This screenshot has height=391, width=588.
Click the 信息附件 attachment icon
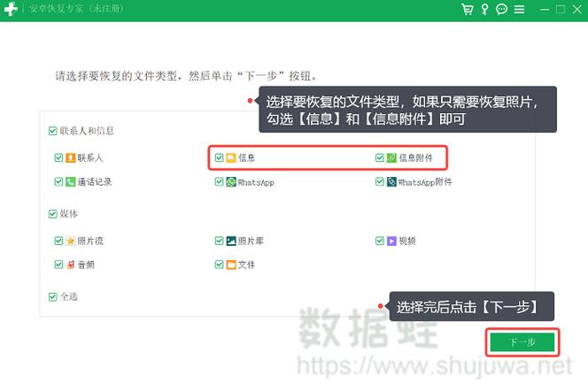click(x=391, y=157)
